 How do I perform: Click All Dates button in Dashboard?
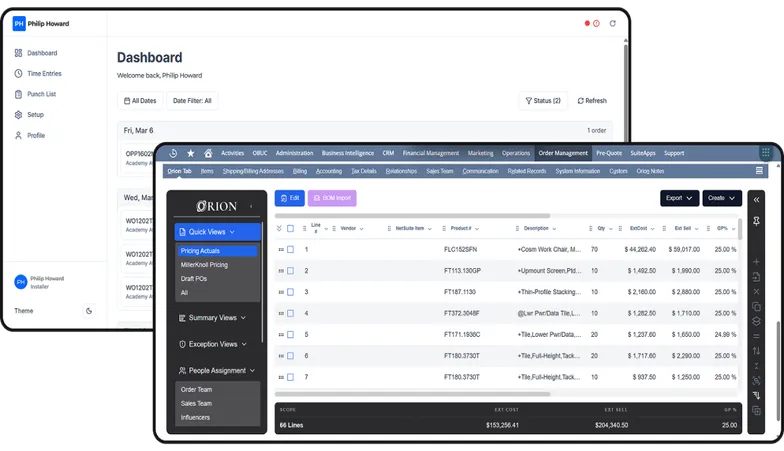(140, 100)
